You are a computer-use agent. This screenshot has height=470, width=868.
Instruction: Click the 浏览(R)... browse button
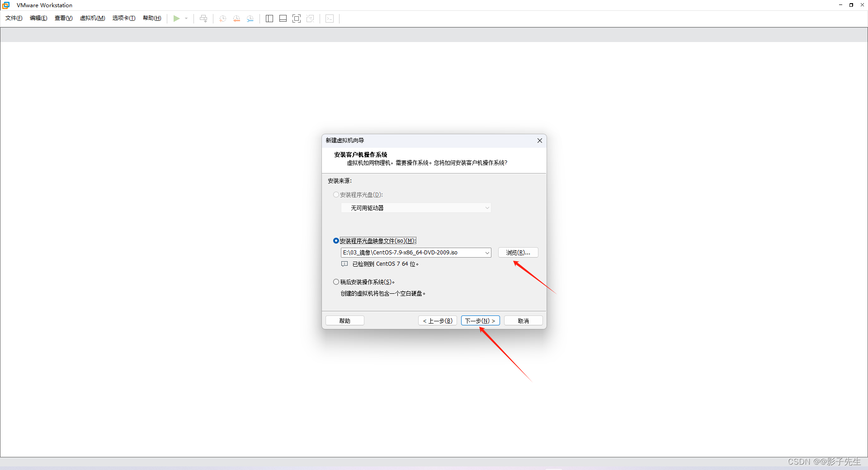tap(518, 253)
